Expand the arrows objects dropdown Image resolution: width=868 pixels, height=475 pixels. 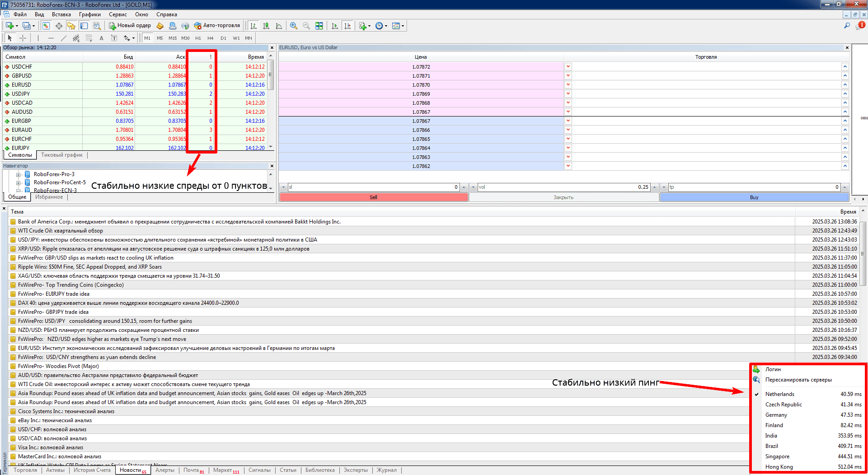tap(133, 38)
